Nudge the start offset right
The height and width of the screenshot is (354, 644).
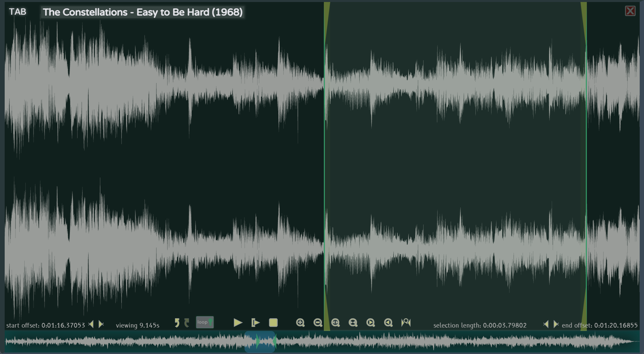[101, 325]
